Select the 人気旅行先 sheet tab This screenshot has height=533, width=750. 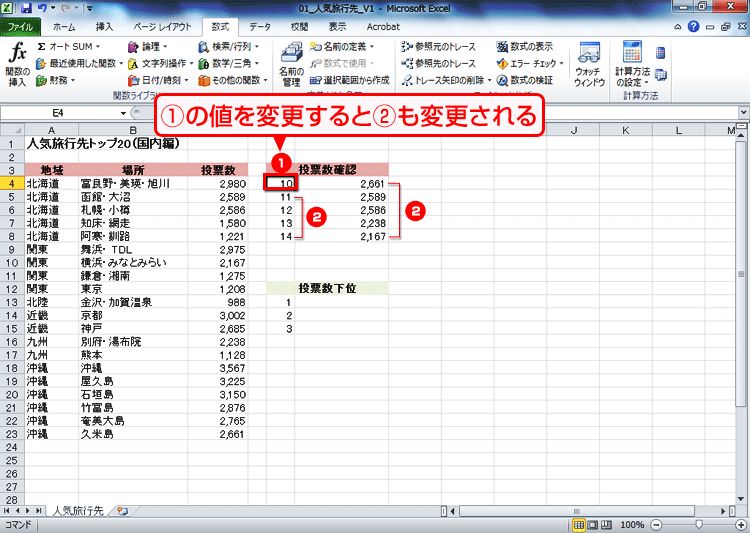coord(78,511)
